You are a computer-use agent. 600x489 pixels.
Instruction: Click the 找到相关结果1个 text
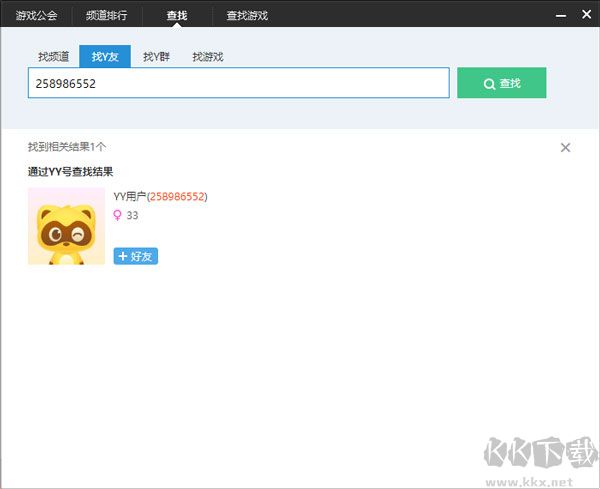pyautogui.click(x=67, y=147)
